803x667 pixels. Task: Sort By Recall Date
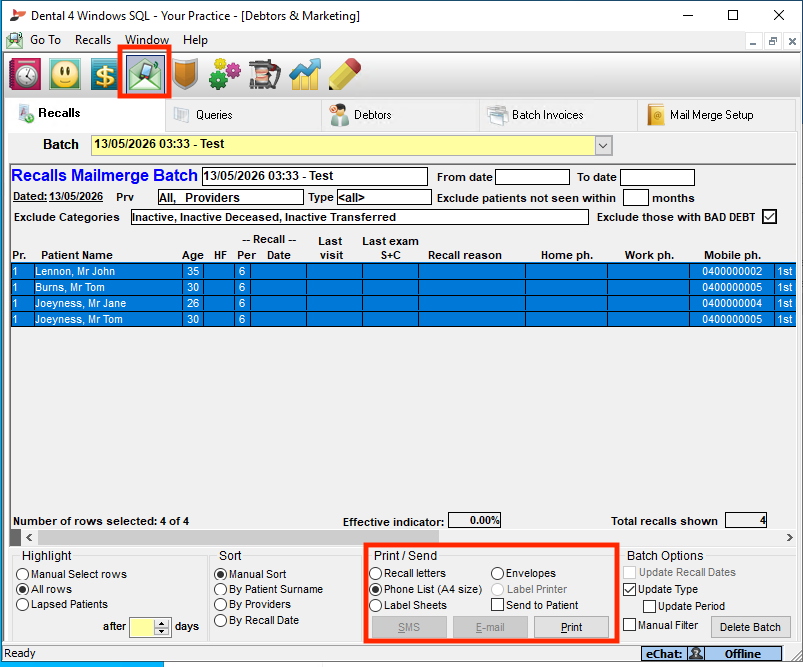pos(257,620)
